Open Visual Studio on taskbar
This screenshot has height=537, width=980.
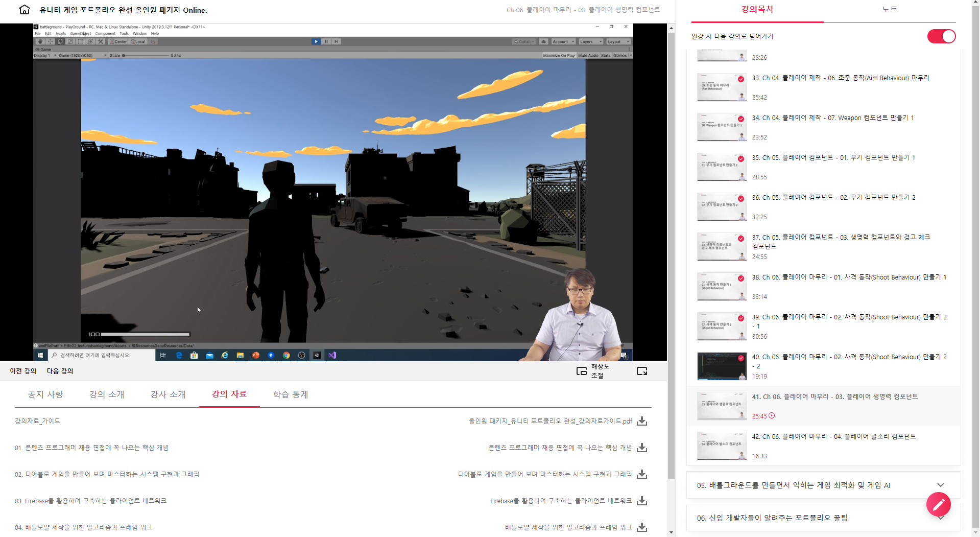(x=332, y=355)
